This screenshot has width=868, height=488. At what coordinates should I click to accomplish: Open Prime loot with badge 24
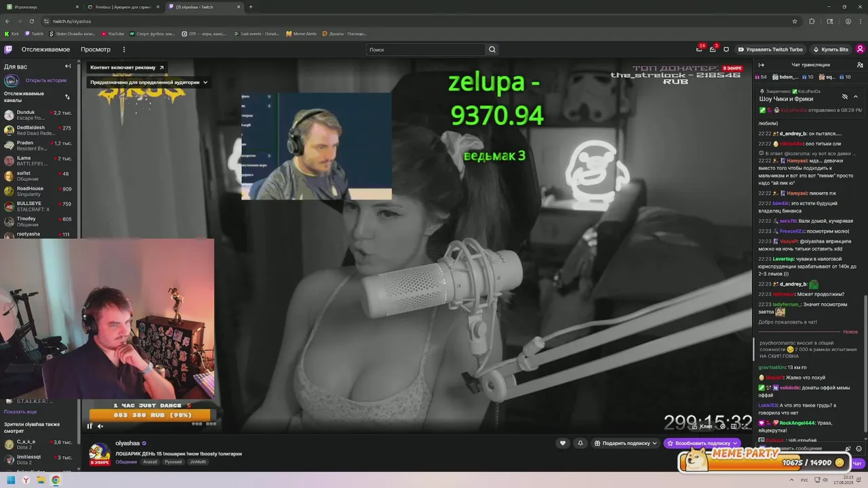[x=699, y=49]
